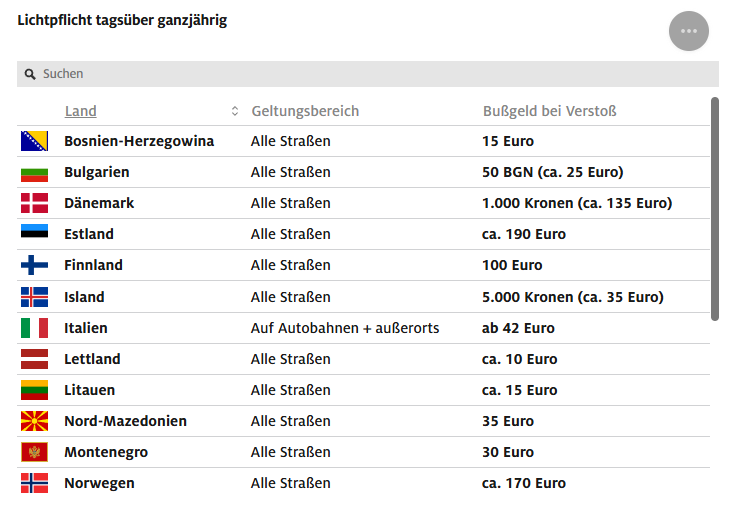
Task: Click the Montenegro flag icon
Action: (34, 452)
